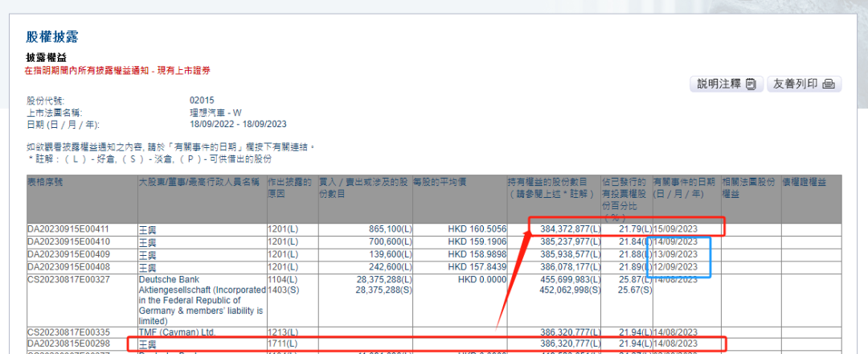The width and height of the screenshot is (868, 354).
Task: Click the printer icon on 友善列印
Action: [829, 84]
